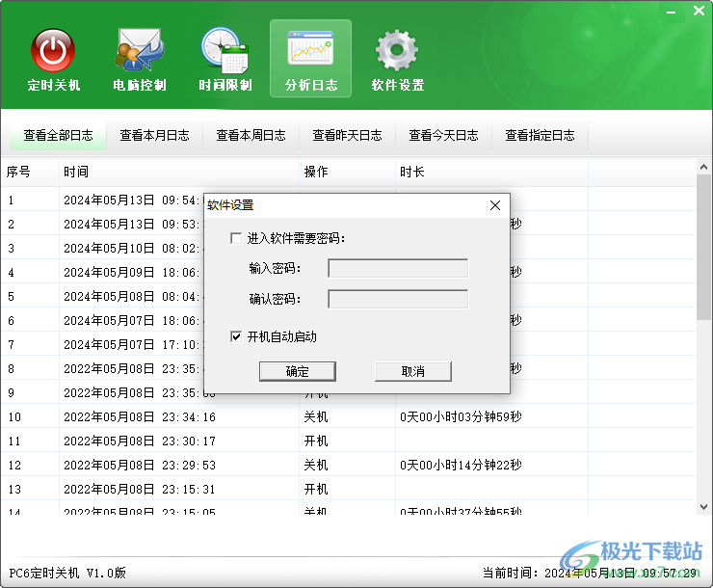
Task: Switch to 查看本周日志 tab
Action: (251, 135)
